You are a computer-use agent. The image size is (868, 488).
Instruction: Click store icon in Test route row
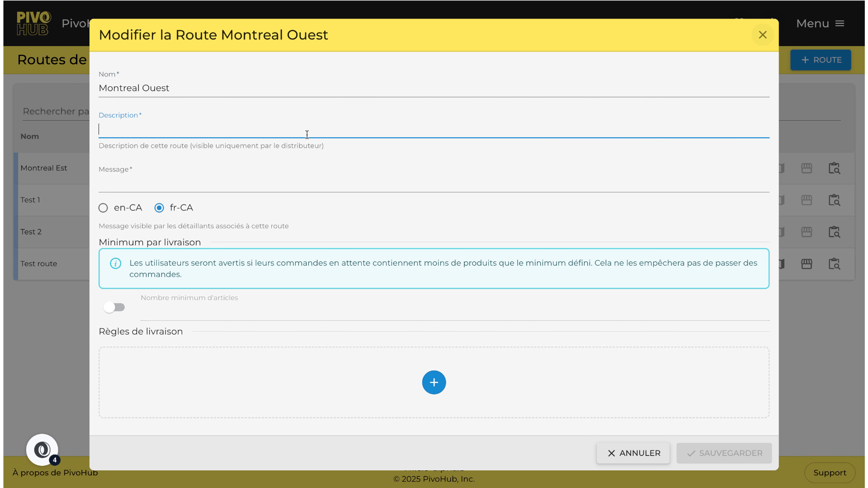pyautogui.click(x=807, y=264)
